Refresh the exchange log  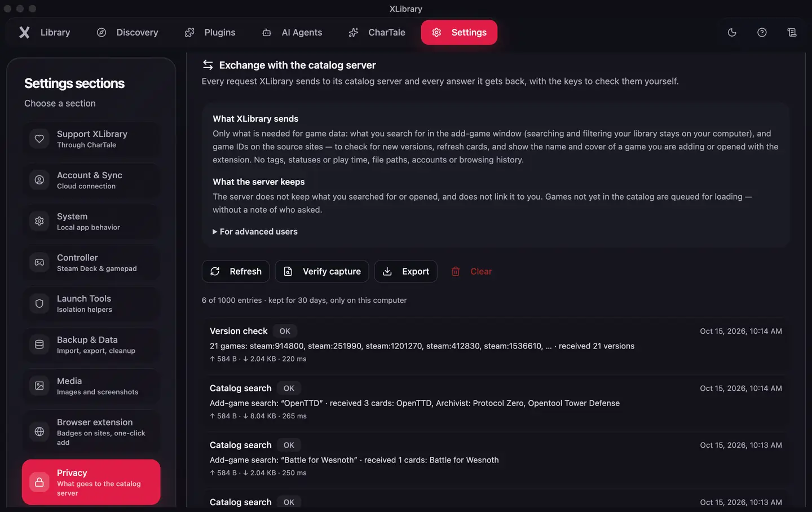point(236,271)
